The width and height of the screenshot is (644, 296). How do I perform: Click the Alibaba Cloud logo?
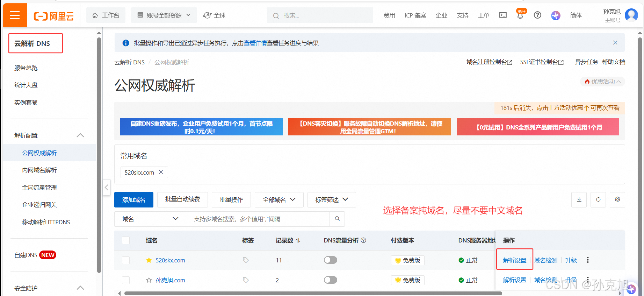point(54,16)
